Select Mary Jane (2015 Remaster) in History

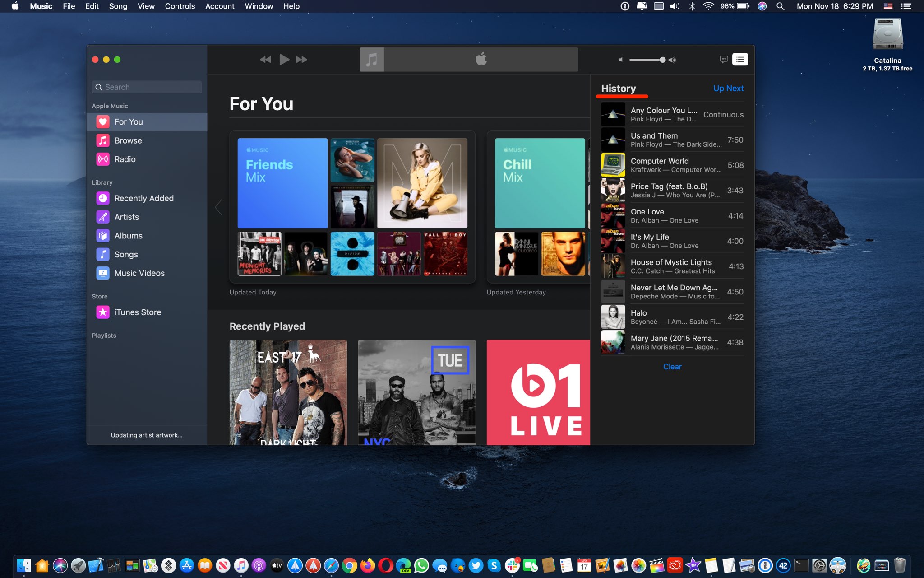[672, 342]
